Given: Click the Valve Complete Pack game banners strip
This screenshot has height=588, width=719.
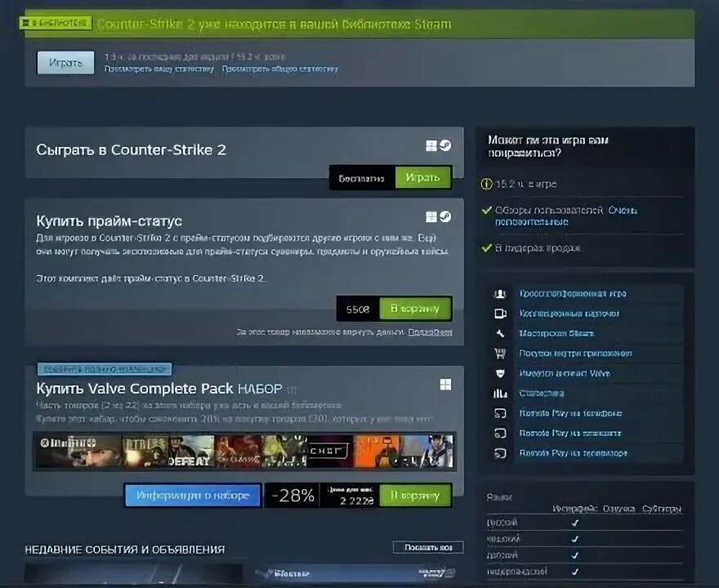Looking at the screenshot, I should click(x=244, y=452).
